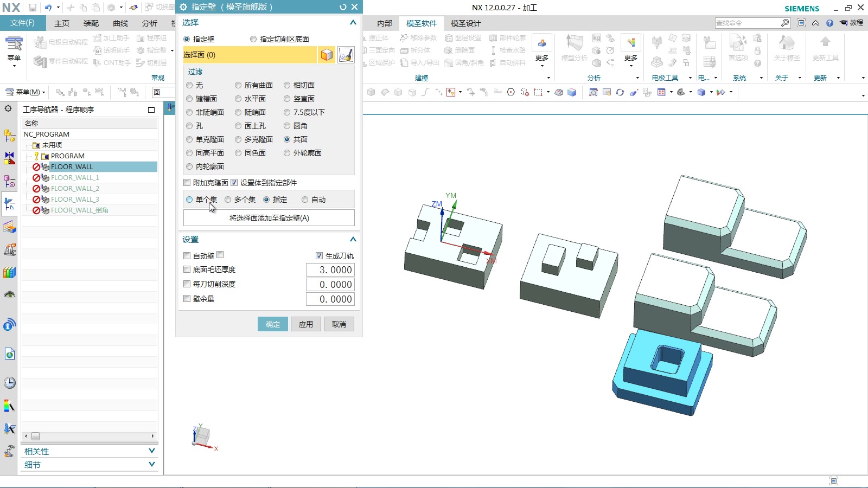
Task: Enable the 底面毛坯厚度 checkbox
Action: pyautogui.click(x=187, y=269)
